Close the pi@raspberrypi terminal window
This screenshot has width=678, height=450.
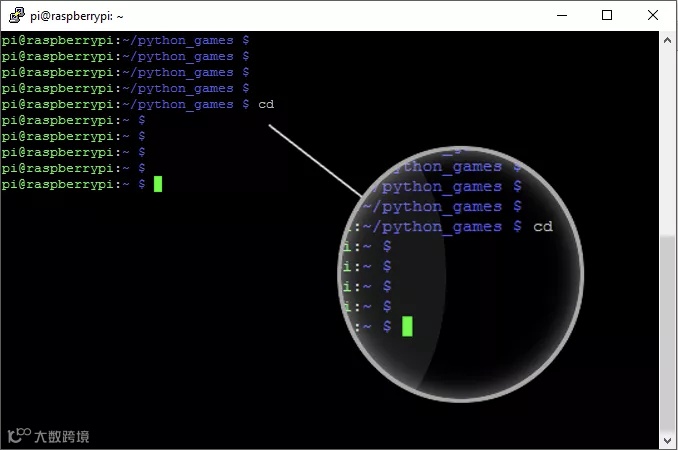point(652,16)
